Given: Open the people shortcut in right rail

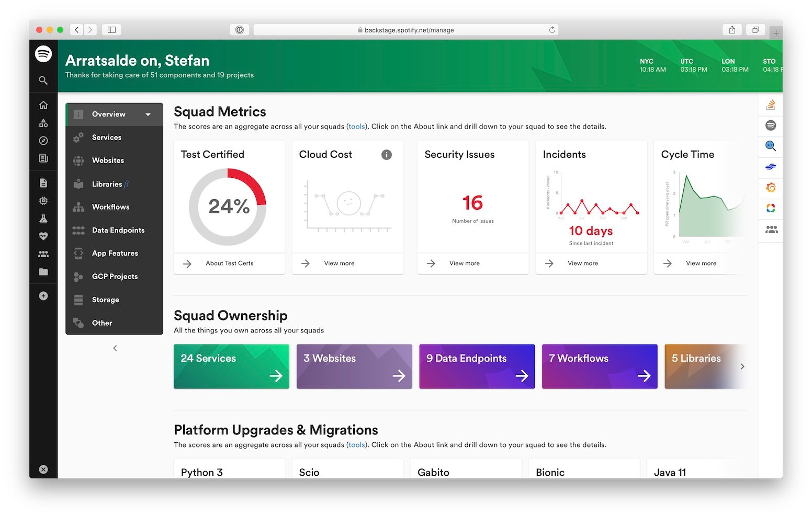Looking at the screenshot, I should tap(771, 229).
